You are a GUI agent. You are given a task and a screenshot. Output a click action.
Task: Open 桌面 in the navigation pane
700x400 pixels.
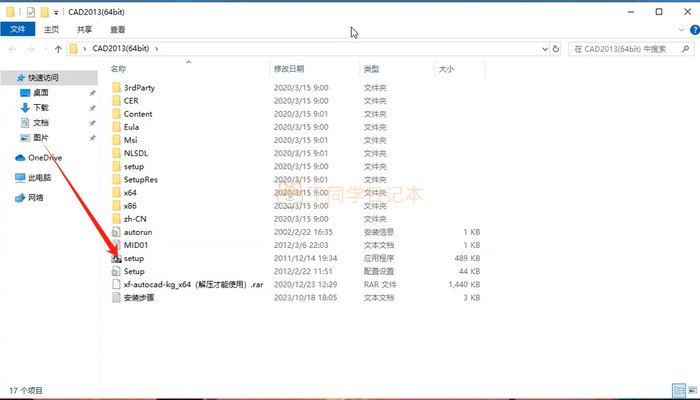(41, 92)
